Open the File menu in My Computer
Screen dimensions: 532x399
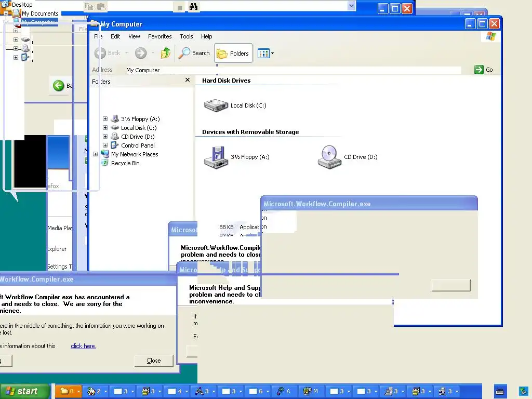pos(98,36)
